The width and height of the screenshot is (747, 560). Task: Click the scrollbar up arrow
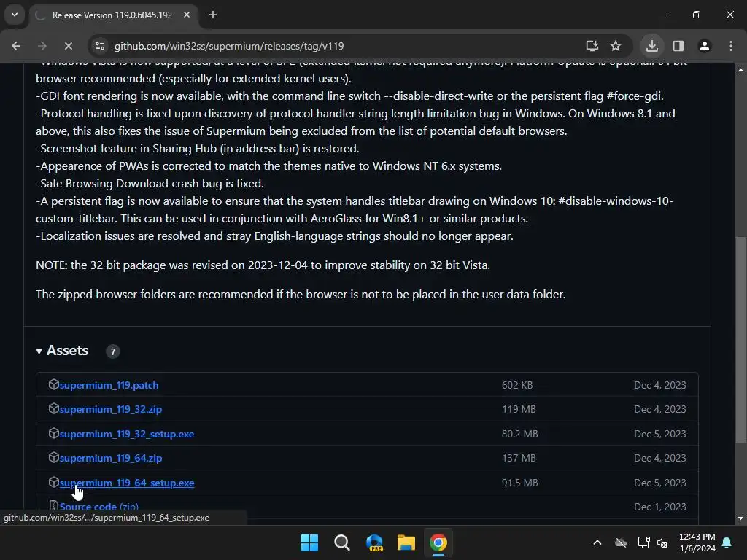(x=741, y=69)
